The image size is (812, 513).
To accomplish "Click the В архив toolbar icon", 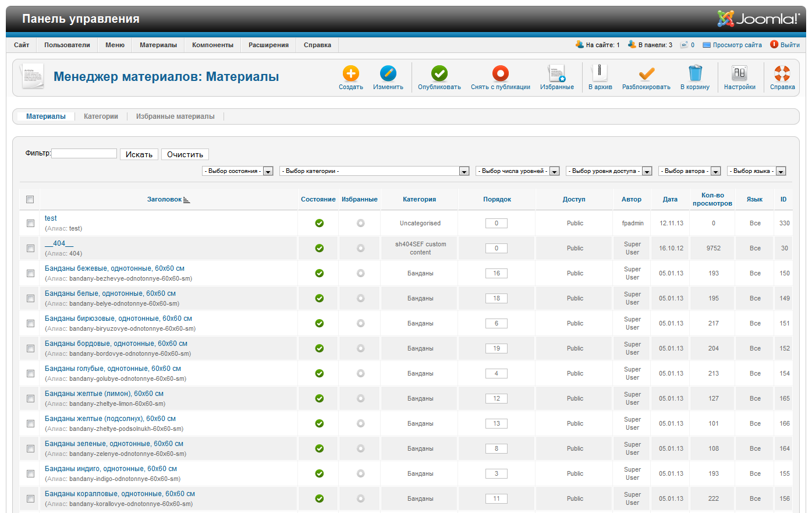I will pyautogui.click(x=600, y=73).
